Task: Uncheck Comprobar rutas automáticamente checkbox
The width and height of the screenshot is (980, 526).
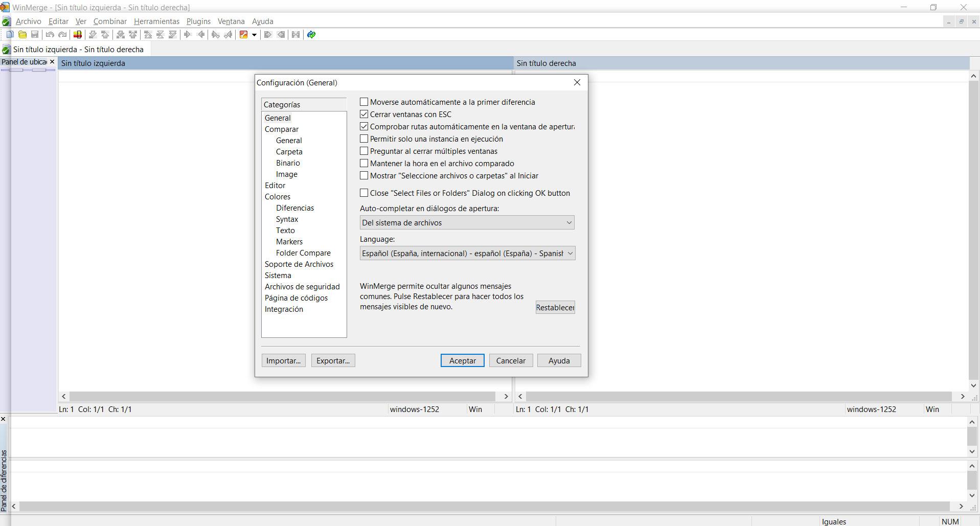Action: pyautogui.click(x=364, y=126)
